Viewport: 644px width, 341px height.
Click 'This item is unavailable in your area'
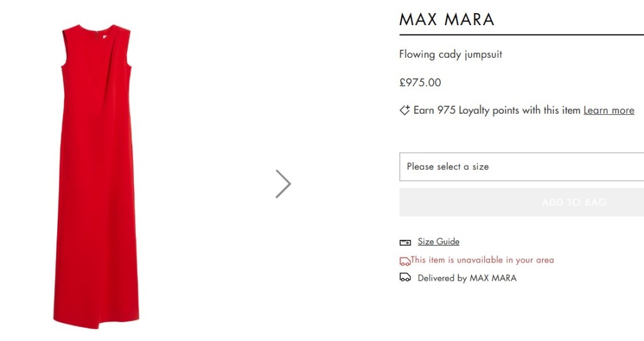click(482, 260)
